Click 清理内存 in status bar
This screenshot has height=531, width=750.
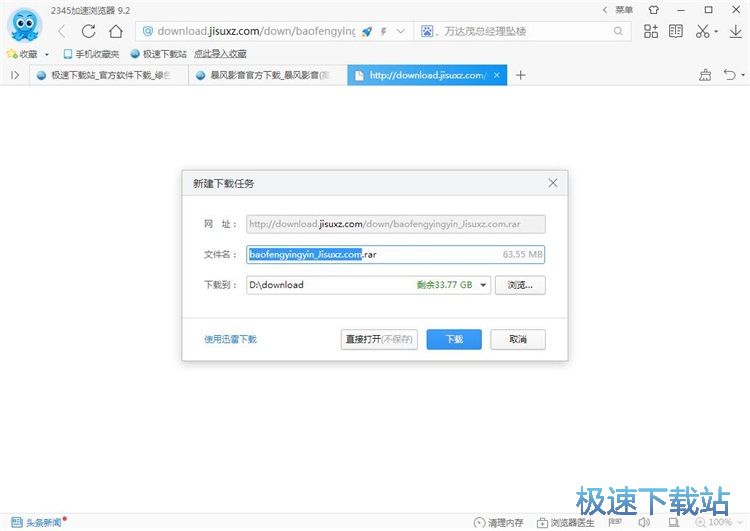[498, 522]
